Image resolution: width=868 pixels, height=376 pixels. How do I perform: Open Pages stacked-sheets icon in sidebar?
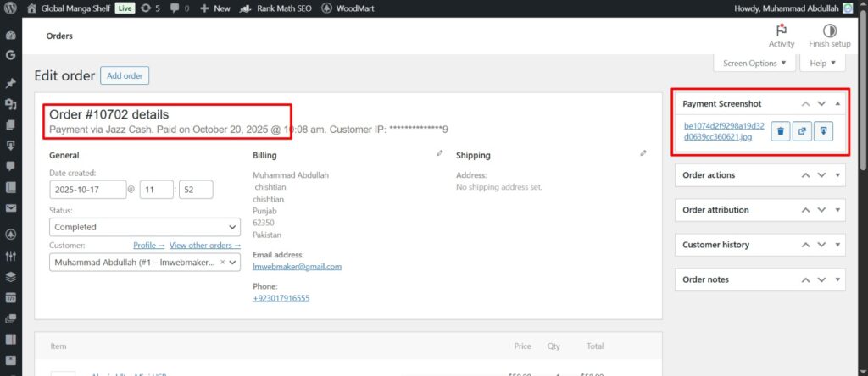coord(10,125)
